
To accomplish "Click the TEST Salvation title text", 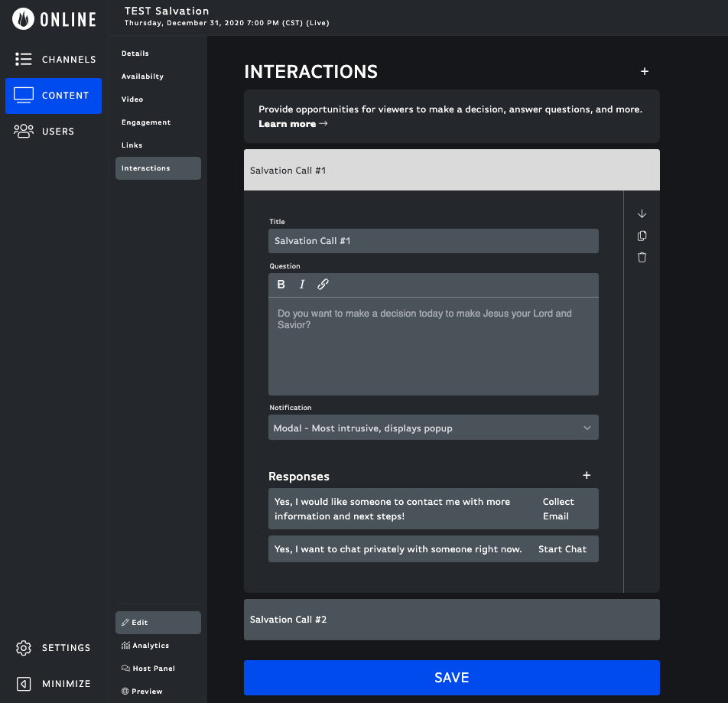I will point(167,11).
